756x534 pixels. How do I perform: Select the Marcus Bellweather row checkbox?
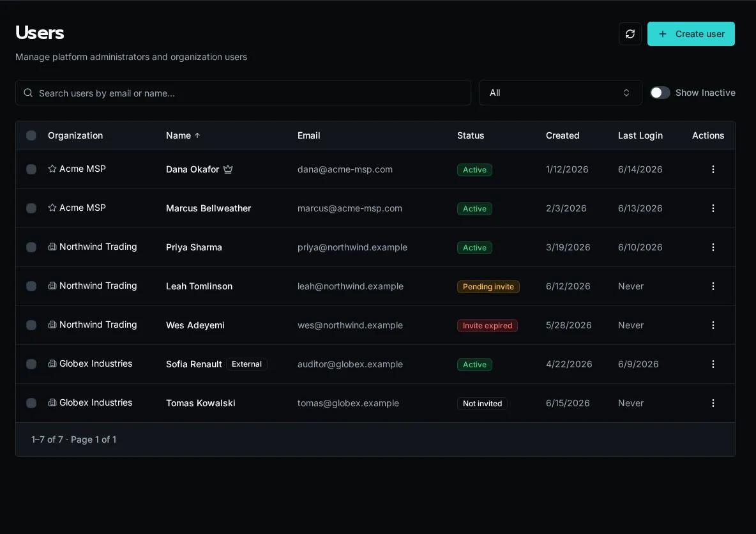click(31, 208)
